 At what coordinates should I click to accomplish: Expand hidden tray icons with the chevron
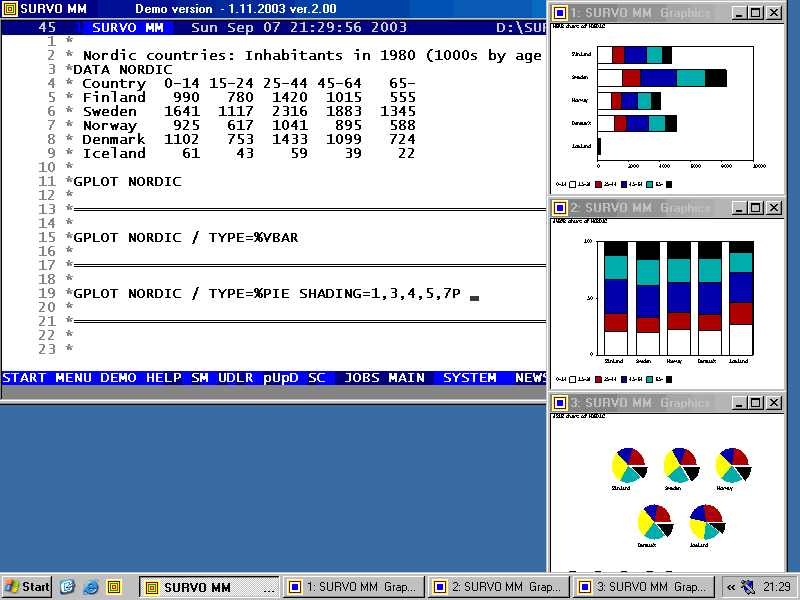point(731,587)
